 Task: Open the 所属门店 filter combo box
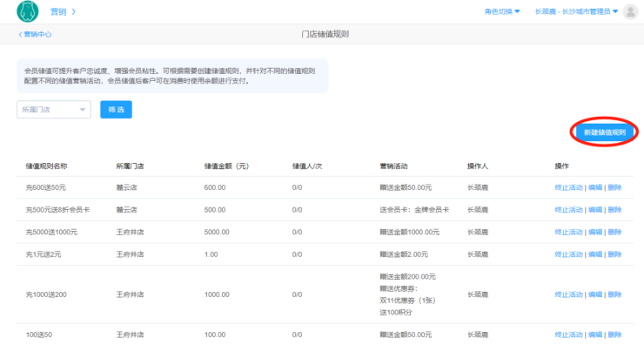tap(54, 110)
